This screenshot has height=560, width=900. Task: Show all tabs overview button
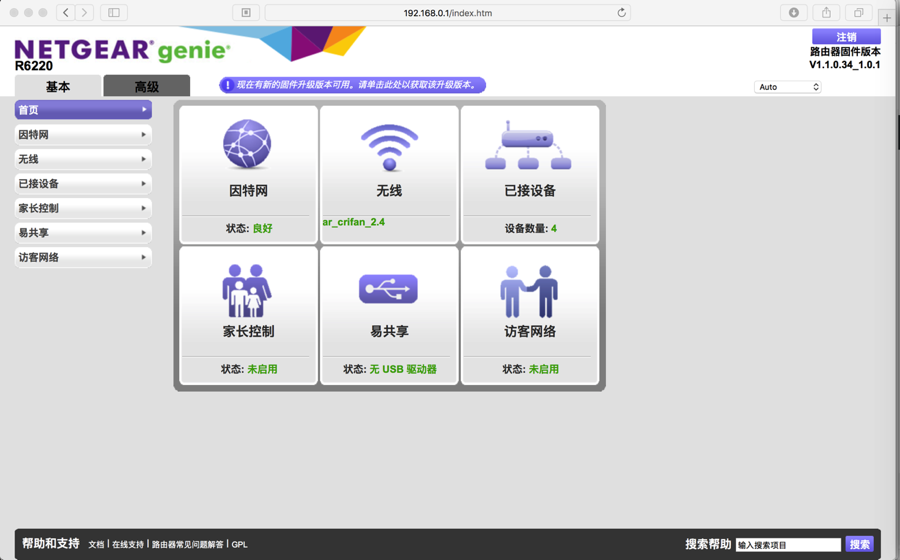[859, 13]
